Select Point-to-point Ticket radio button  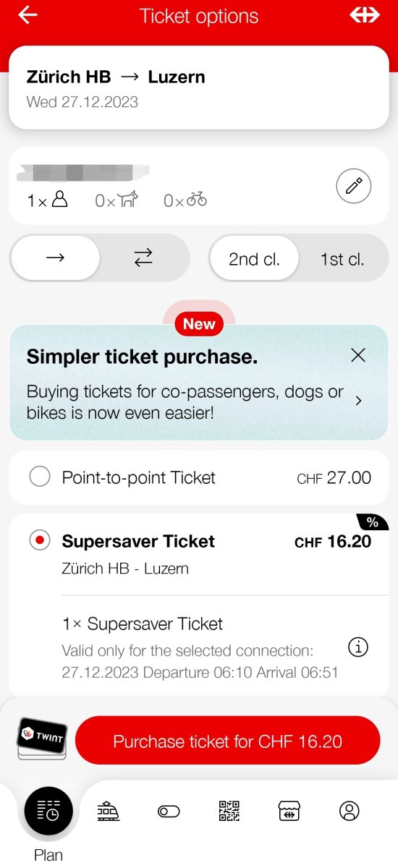[40, 477]
